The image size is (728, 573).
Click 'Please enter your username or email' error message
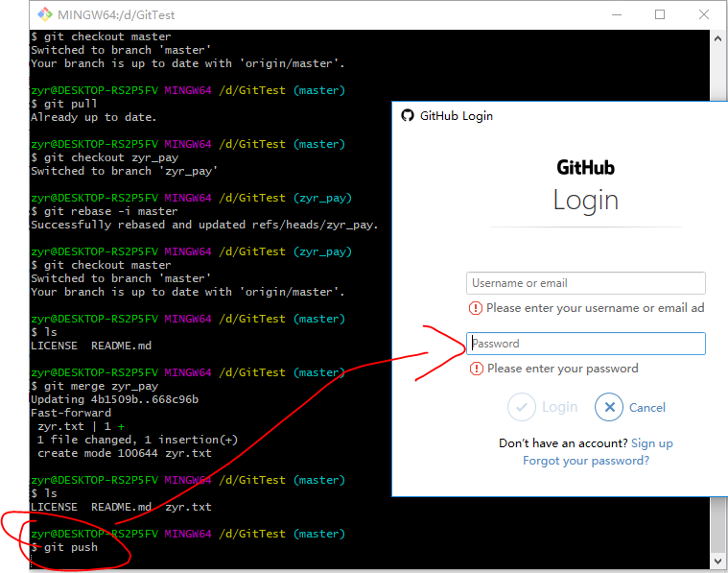(596, 308)
